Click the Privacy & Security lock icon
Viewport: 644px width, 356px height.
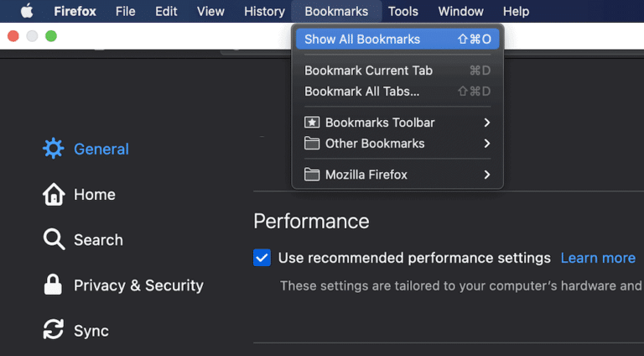(53, 285)
